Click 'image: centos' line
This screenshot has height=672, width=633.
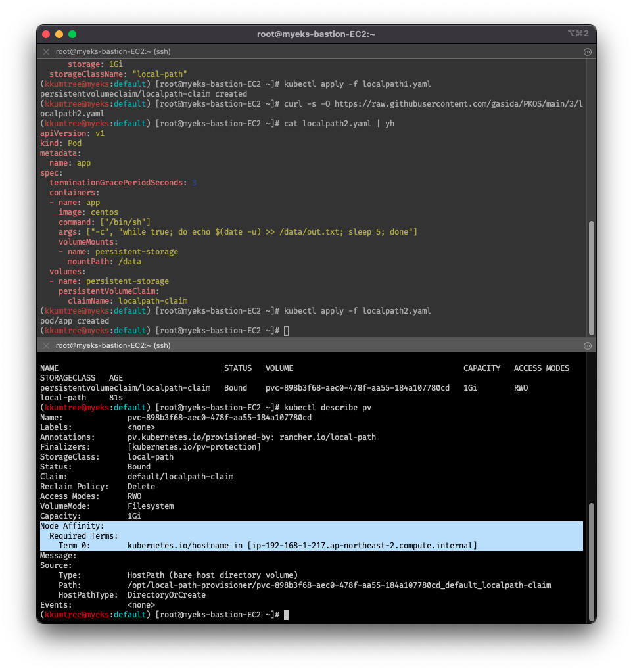88,212
